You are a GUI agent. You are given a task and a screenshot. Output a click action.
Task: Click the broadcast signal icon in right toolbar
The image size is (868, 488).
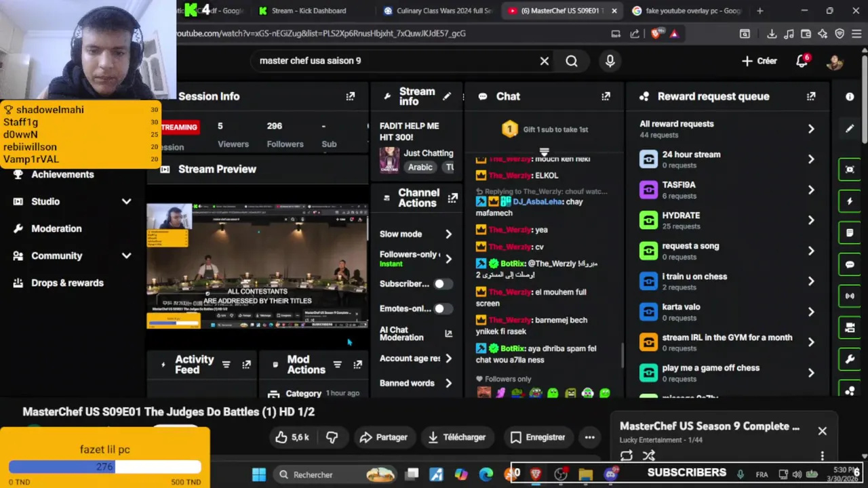pos(850,296)
